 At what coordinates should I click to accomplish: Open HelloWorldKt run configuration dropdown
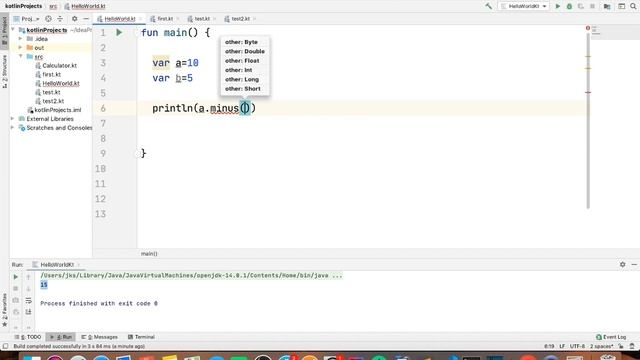coord(524,6)
